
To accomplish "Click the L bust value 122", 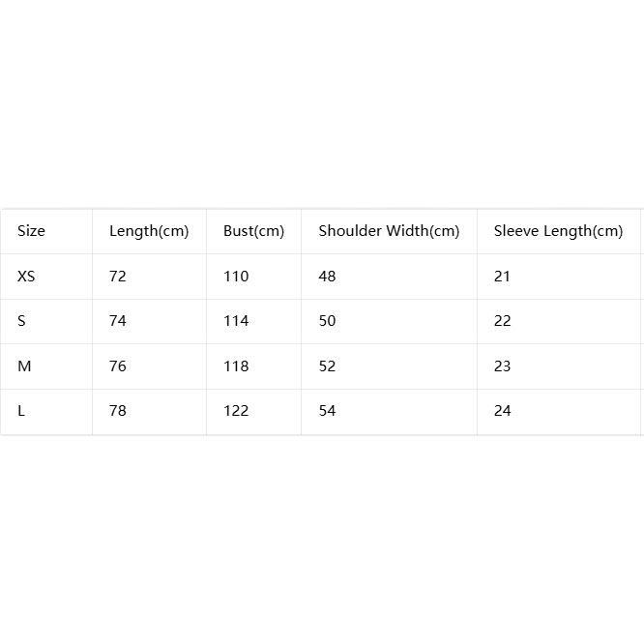I will pyautogui.click(x=236, y=411).
